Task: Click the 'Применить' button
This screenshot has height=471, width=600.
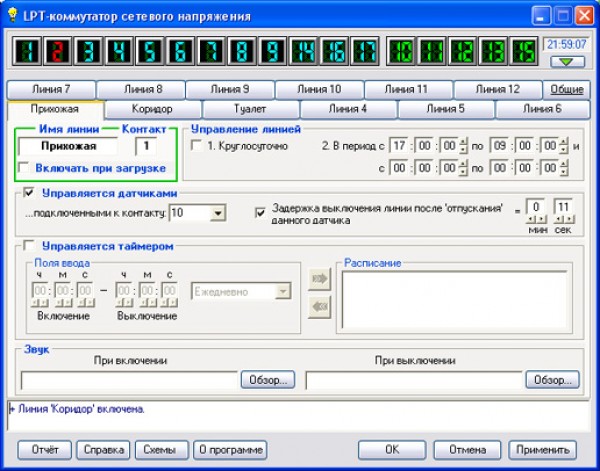Action: pos(543,449)
